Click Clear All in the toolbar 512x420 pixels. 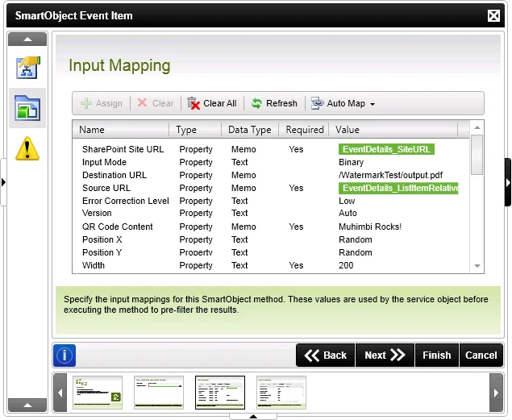click(x=212, y=103)
